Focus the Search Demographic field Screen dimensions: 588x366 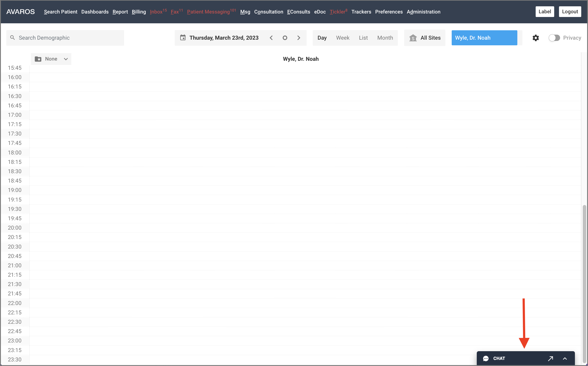coord(65,38)
